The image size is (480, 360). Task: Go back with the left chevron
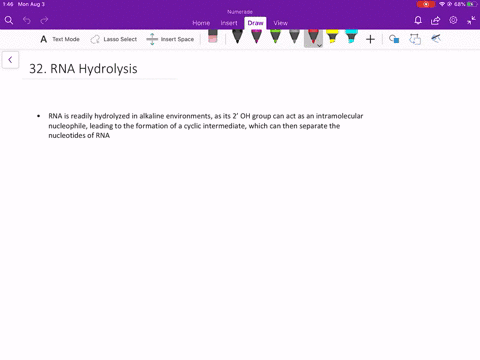tap(10, 60)
